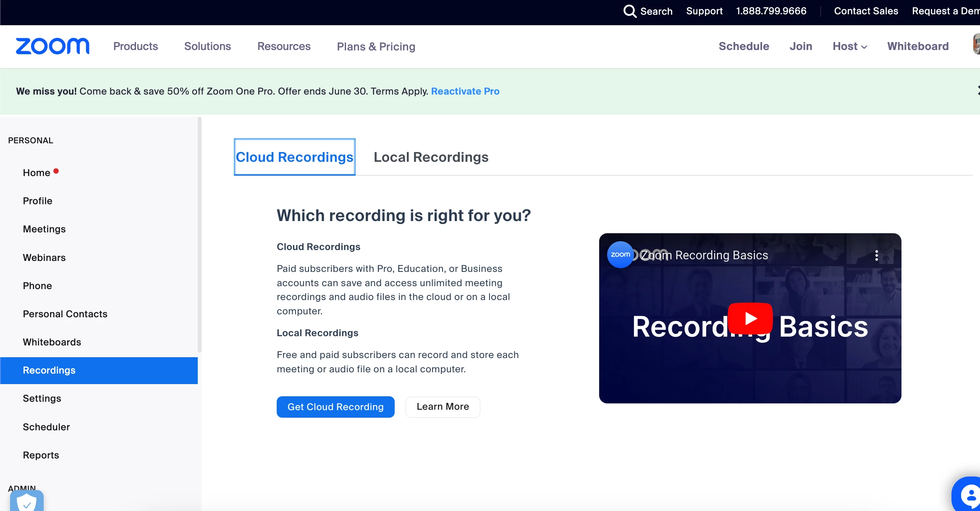Open Settings in the sidebar

(42, 398)
